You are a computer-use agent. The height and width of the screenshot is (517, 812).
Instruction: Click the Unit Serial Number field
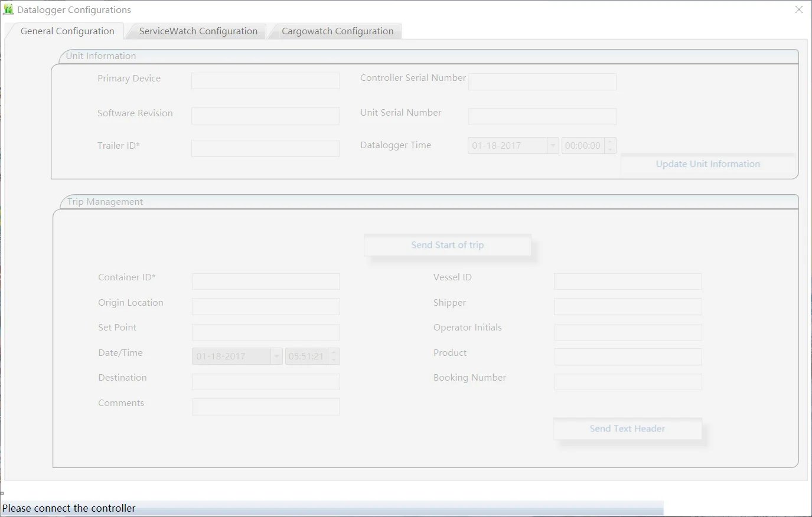(x=542, y=116)
